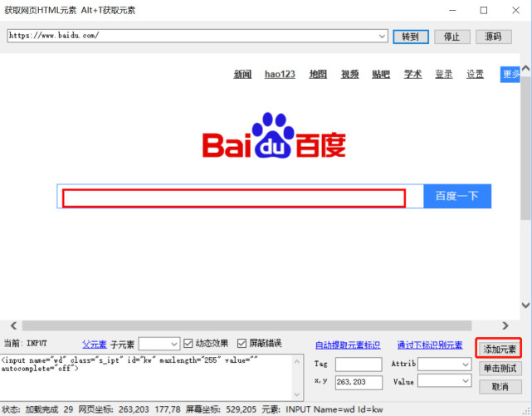The width and height of the screenshot is (532, 416).
Task: Open the 学术 link
Action: point(412,74)
